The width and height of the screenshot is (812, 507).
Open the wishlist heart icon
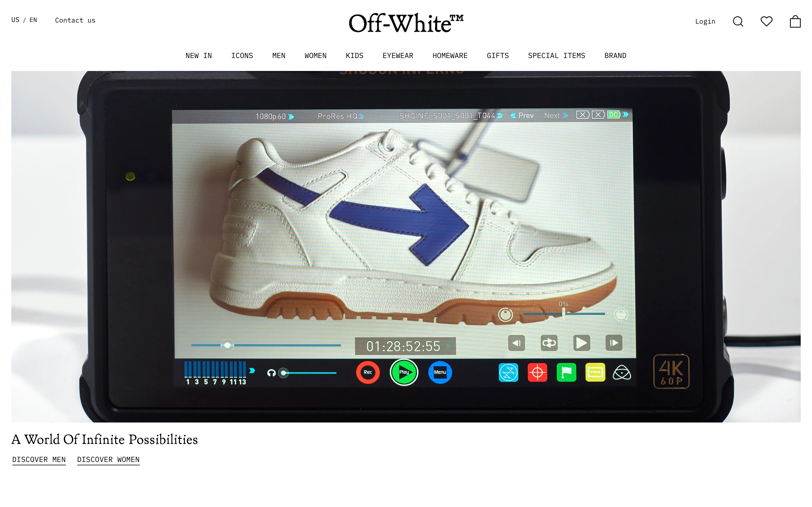click(766, 21)
